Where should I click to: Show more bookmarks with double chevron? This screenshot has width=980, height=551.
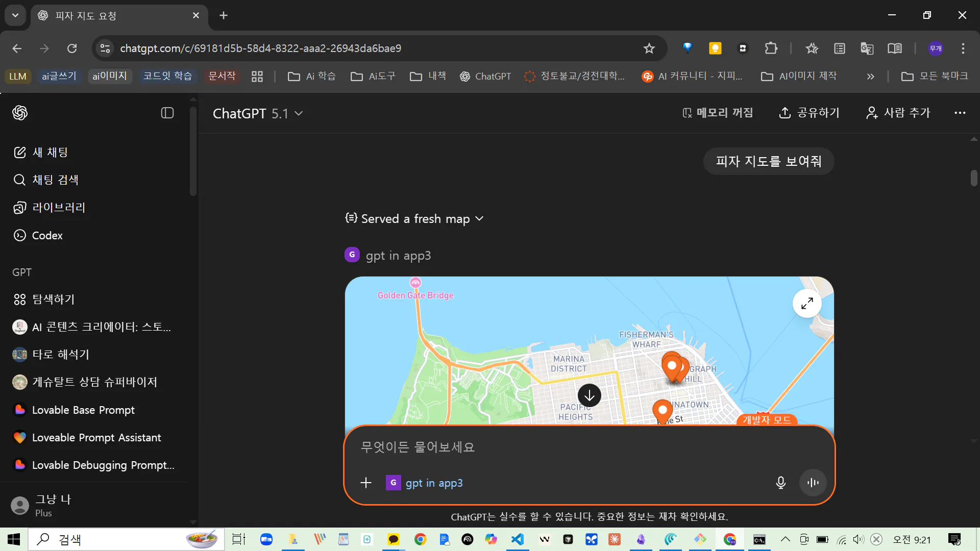[870, 77]
